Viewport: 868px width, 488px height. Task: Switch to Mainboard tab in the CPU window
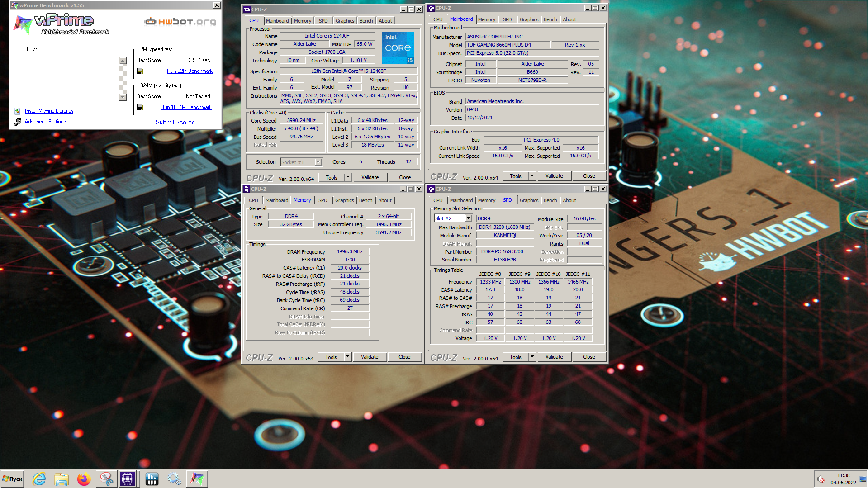(x=277, y=21)
